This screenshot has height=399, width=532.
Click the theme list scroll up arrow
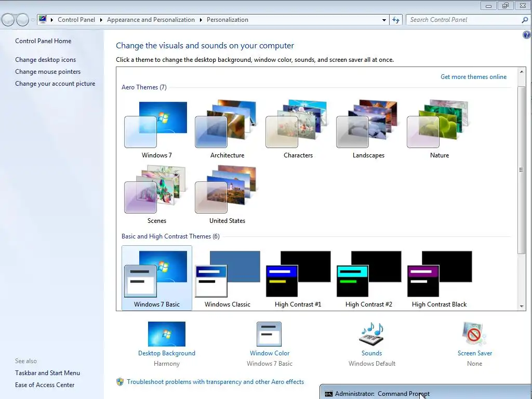click(522, 72)
